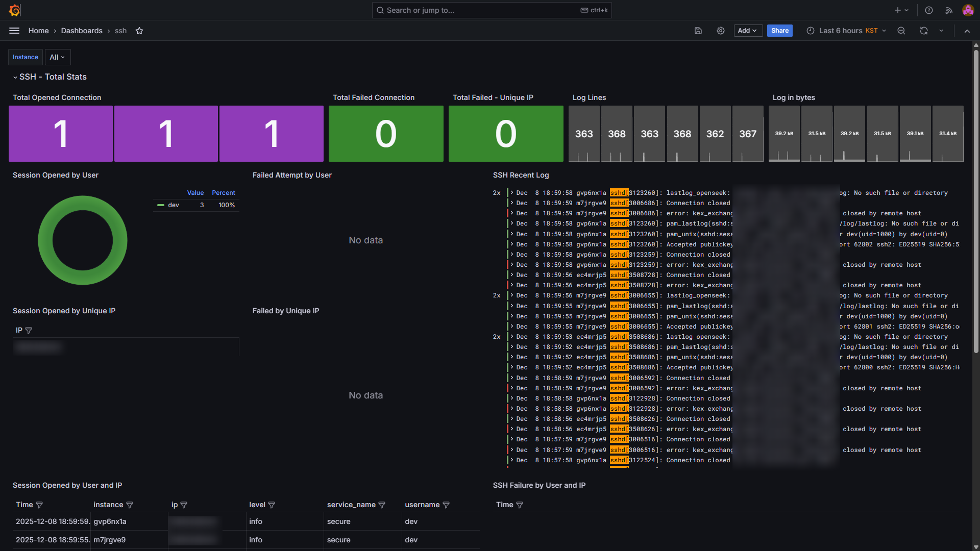
Task: Click the Add button
Action: 748,31
